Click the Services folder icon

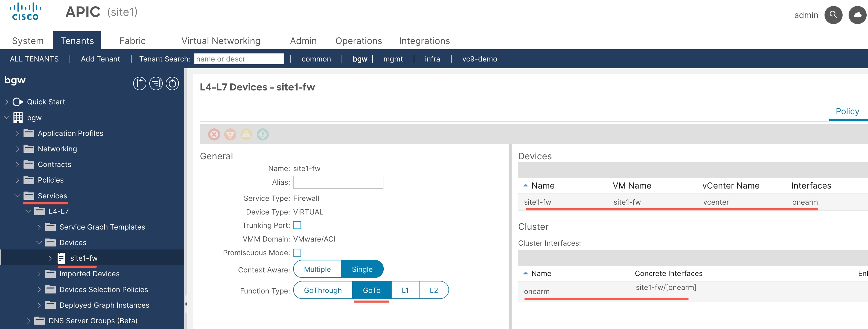click(x=29, y=196)
